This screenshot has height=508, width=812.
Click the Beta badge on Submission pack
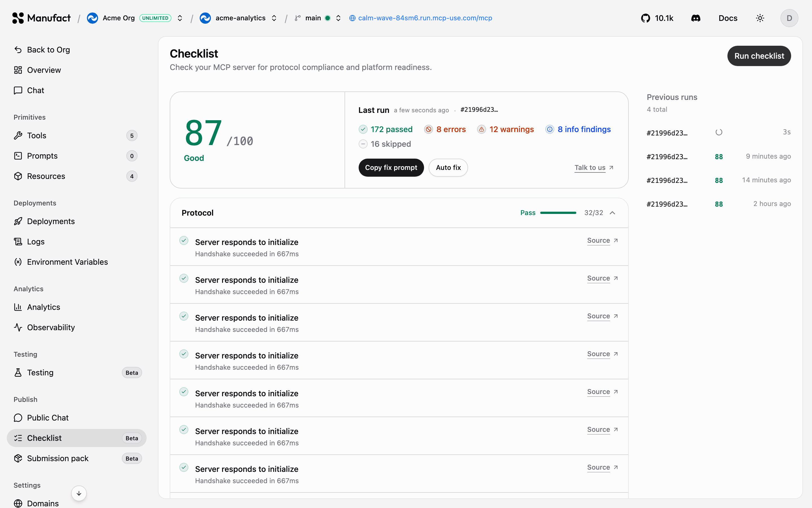[x=132, y=458]
